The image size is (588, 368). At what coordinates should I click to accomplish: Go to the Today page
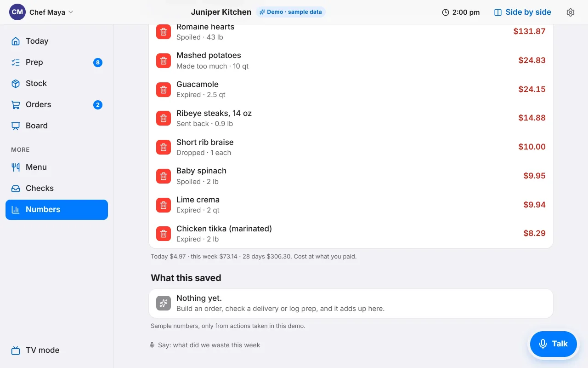coord(57,41)
